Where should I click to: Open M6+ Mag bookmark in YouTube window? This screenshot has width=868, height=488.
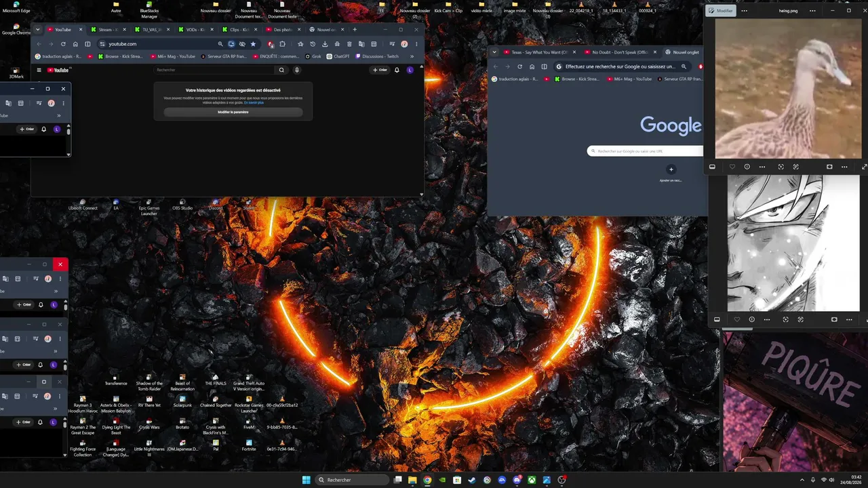(173, 56)
